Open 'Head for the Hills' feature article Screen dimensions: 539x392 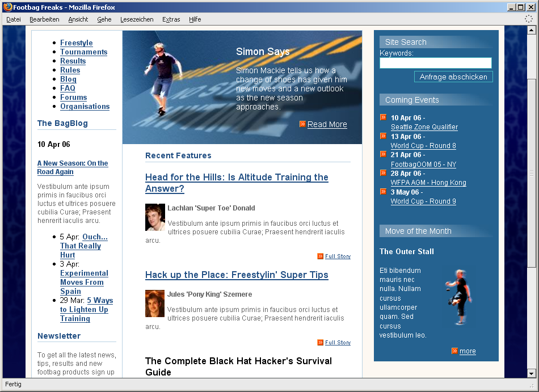[237, 183]
